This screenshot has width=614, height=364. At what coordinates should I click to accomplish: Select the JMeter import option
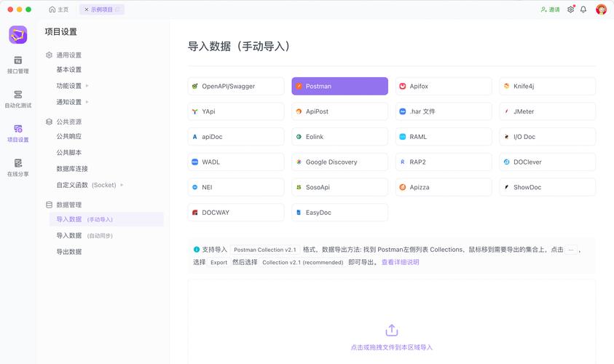tap(548, 111)
